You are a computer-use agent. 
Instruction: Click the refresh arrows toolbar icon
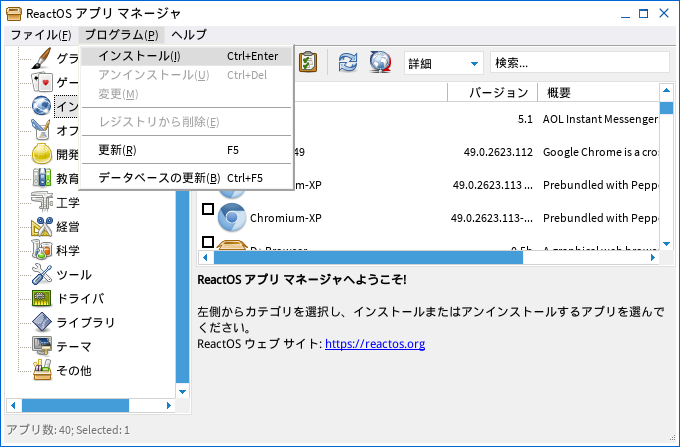click(348, 62)
